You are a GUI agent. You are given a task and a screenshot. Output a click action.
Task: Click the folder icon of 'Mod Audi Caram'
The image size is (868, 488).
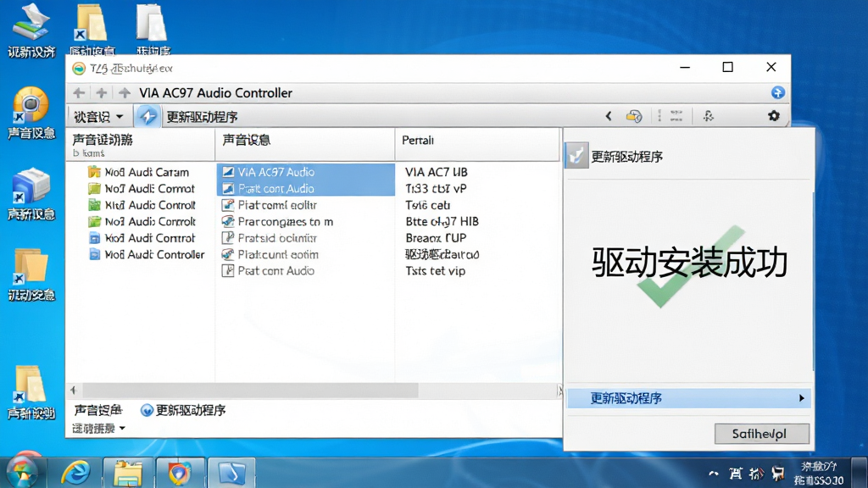(95, 172)
